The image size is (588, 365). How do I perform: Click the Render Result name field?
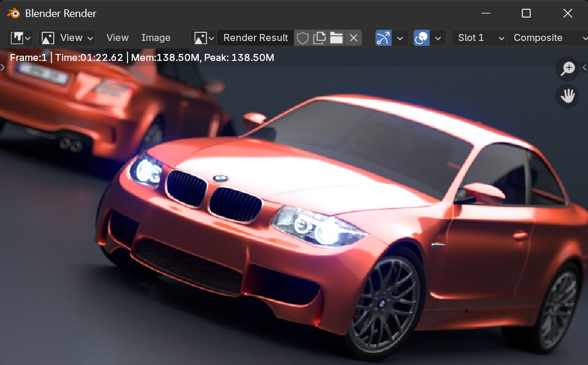256,38
